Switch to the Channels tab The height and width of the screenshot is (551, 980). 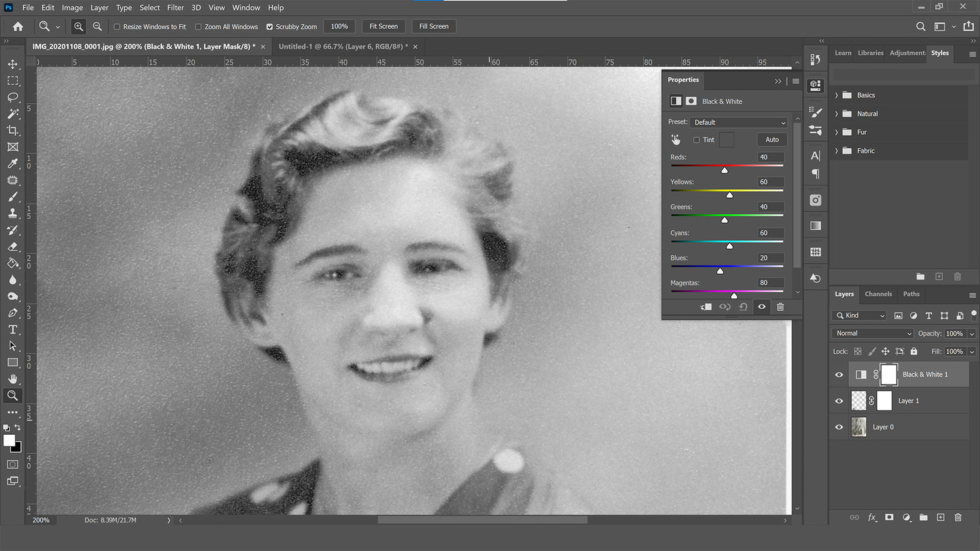pyautogui.click(x=878, y=294)
